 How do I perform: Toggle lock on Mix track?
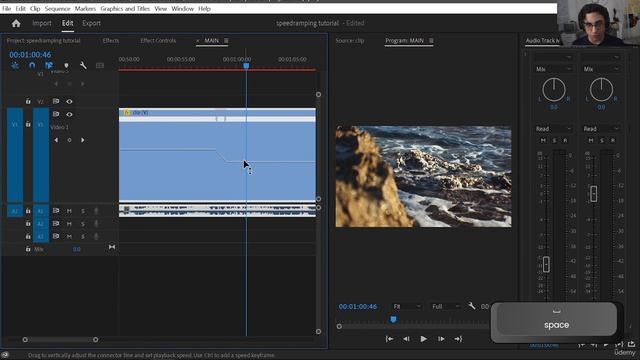click(28, 249)
